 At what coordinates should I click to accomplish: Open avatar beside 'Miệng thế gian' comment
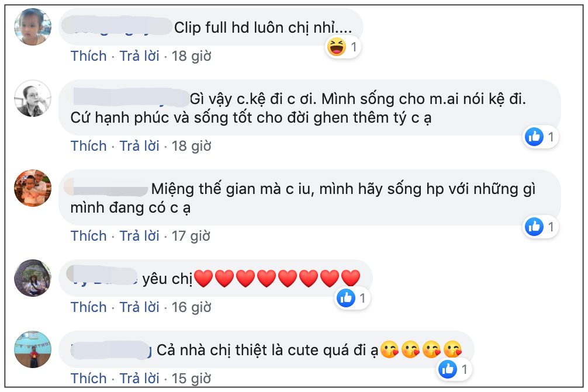33,188
